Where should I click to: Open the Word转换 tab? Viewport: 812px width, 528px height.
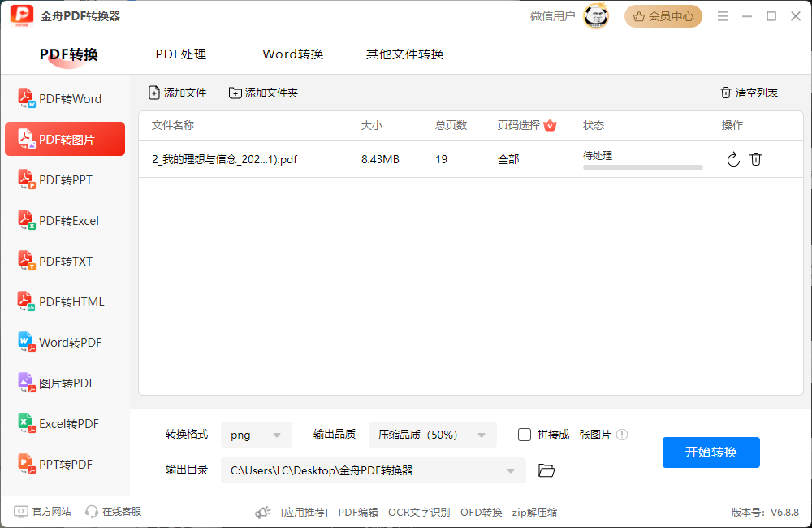click(292, 54)
